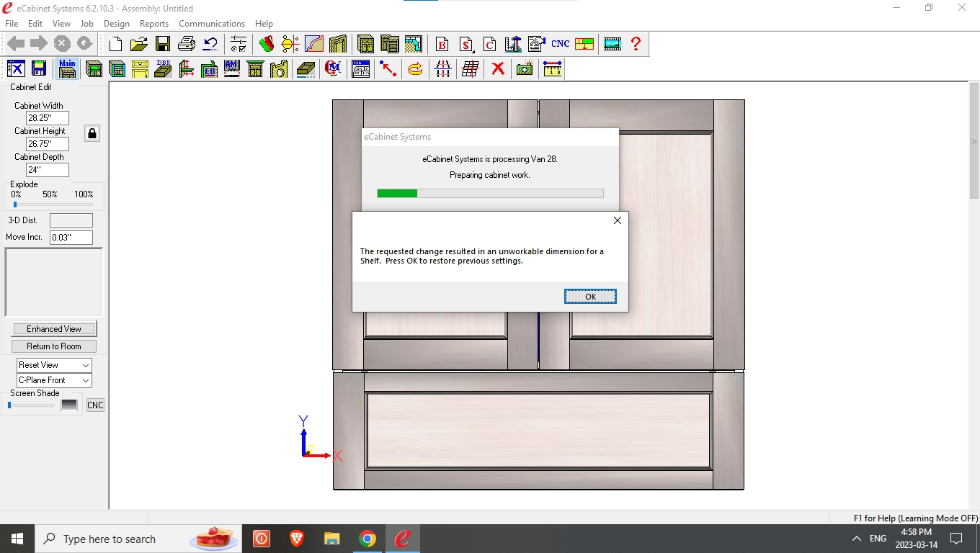The height and width of the screenshot is (553, 980).
Task: Click the Cabinet Width input field
Action: tap(48, 118)
